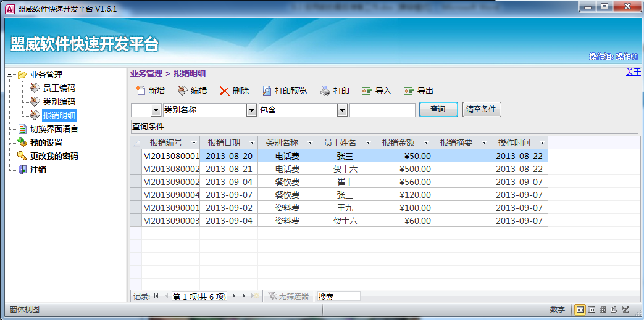The height and width of the screenshot is (320, 644).
Task: Click the 注销 logout door icon
Action: (22, 170)
